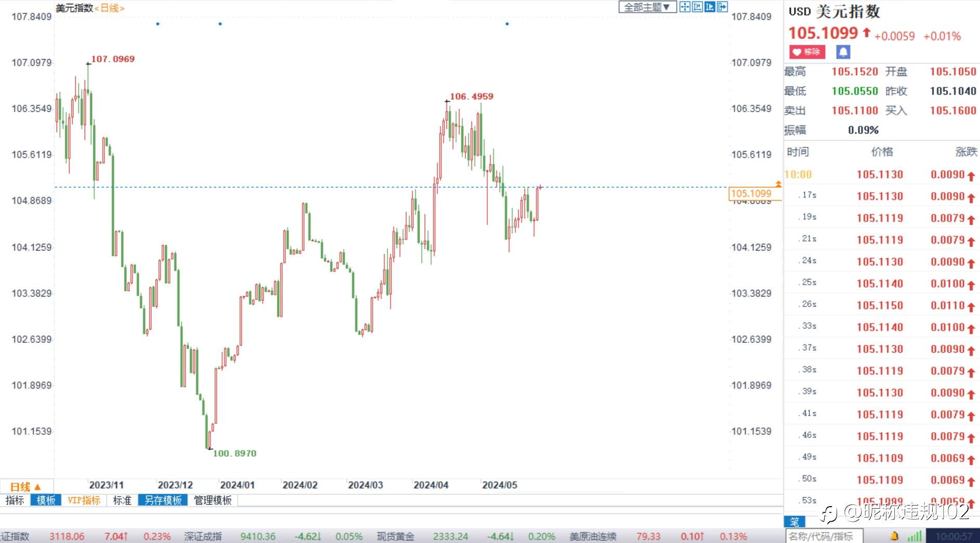Click the 106.4959 peak price label
The height and width of the screenshot is (543, 980).
(x=472, y=97)
